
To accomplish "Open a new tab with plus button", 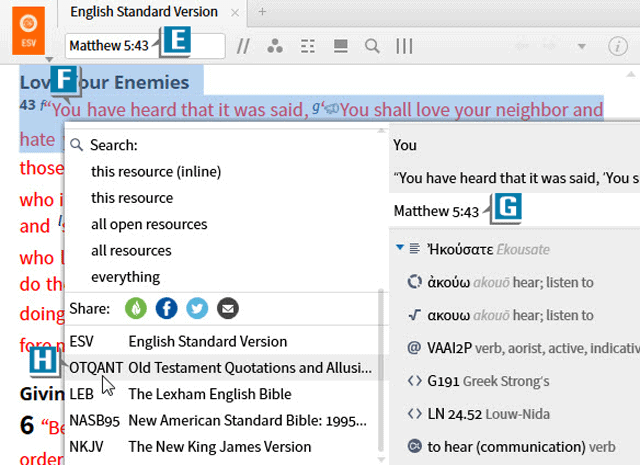I will [263, 12].
